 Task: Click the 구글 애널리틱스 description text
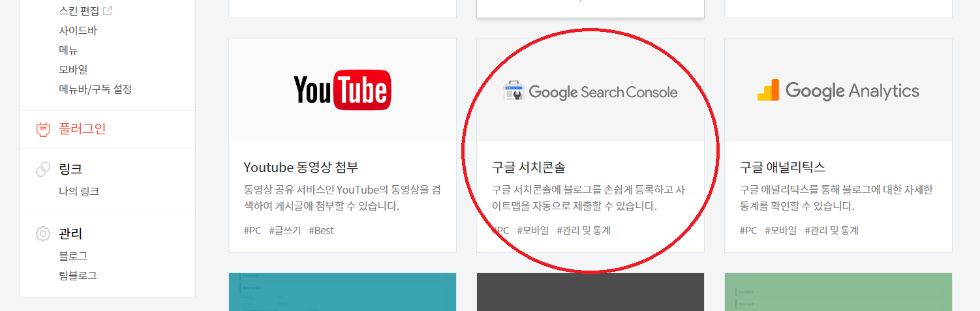(x=836, y=198)
